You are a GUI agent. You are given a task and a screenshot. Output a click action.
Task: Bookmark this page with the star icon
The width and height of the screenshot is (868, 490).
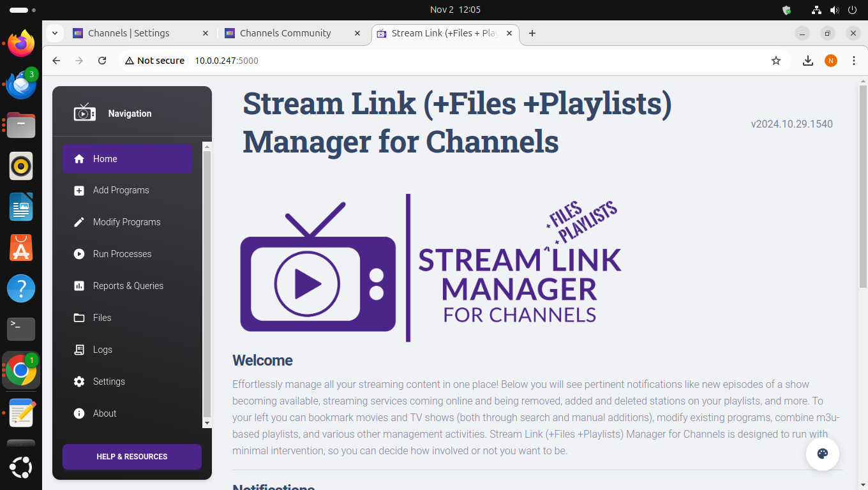pos(776,61)
